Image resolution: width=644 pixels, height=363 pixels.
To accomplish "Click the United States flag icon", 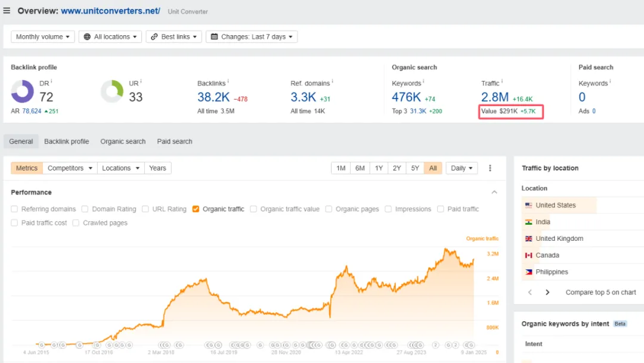I will 528,205.
